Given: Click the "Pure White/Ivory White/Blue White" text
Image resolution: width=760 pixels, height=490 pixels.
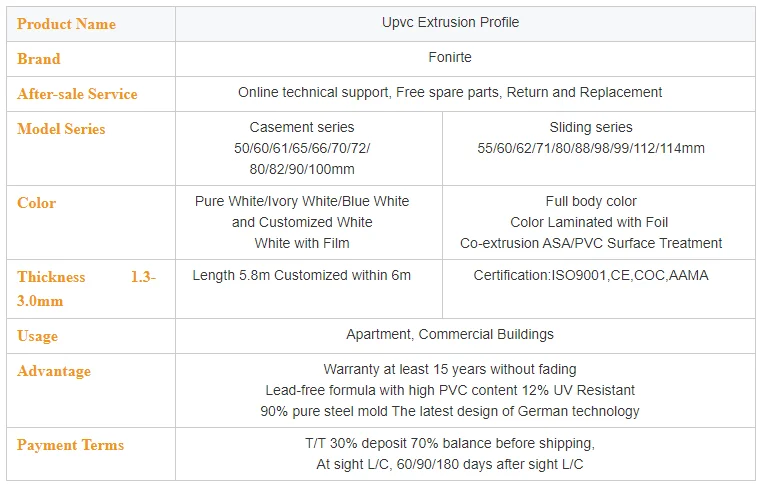Looking at the screenshot, I should coord(302,201).
